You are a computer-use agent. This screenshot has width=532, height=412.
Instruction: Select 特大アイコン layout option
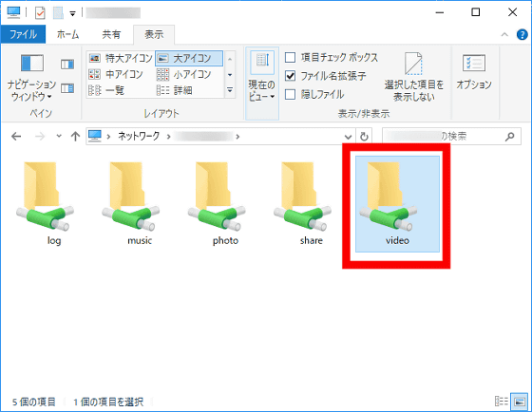(121, 58)
